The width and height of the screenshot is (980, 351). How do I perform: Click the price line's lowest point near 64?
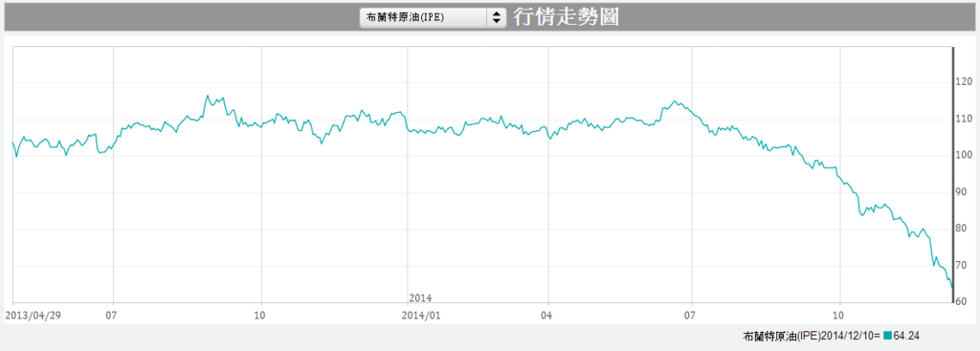click(951, 287)
